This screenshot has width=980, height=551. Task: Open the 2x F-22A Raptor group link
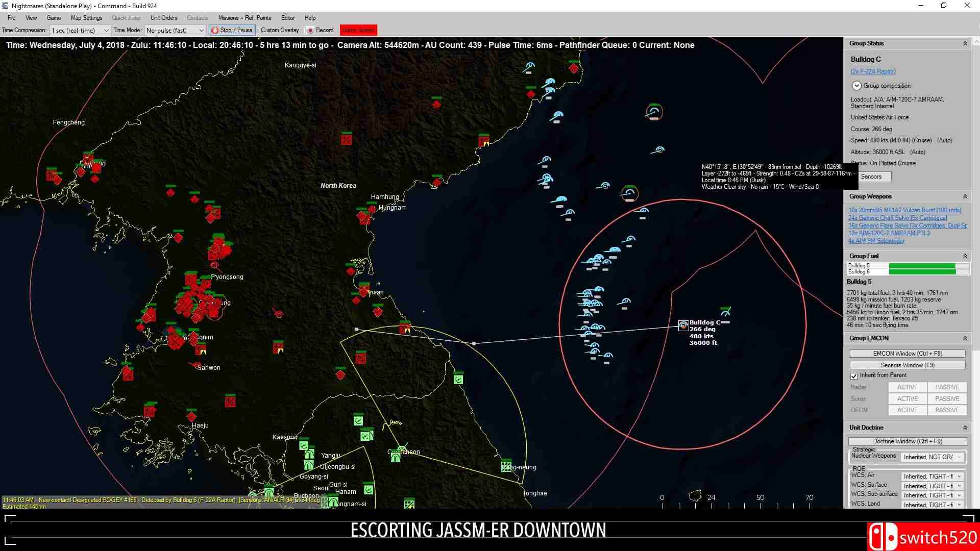872,71
